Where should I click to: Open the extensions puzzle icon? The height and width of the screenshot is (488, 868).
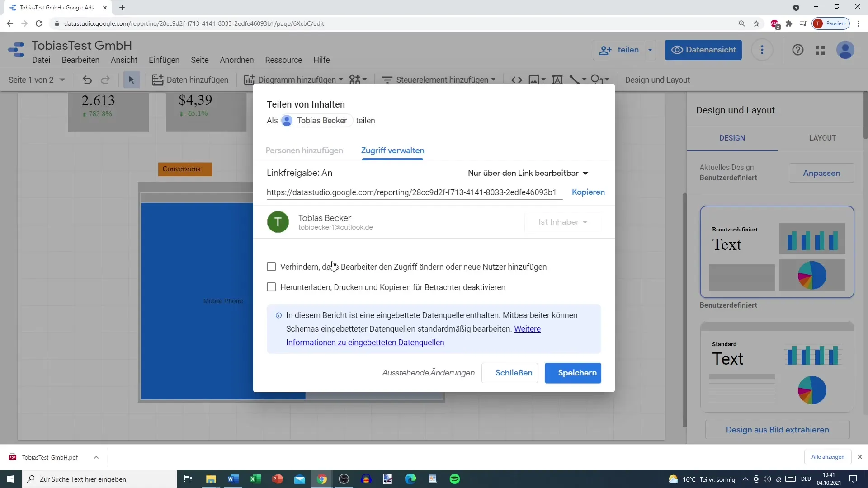[x=789, y=23]
